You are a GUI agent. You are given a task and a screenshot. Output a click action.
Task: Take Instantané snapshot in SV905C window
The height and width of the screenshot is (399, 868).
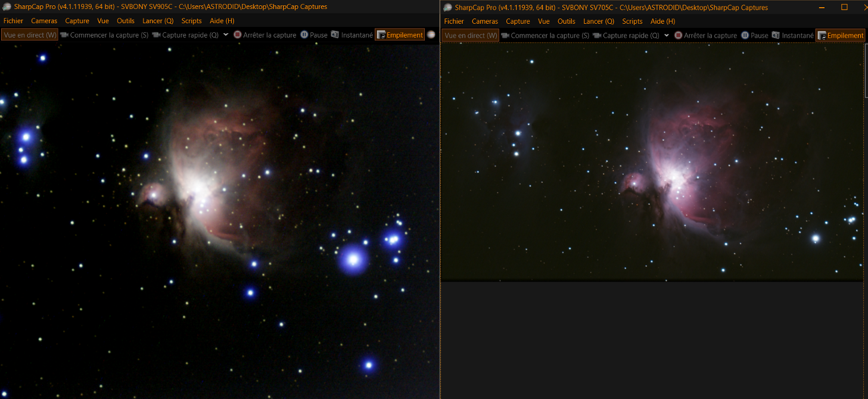pos(352,35)
